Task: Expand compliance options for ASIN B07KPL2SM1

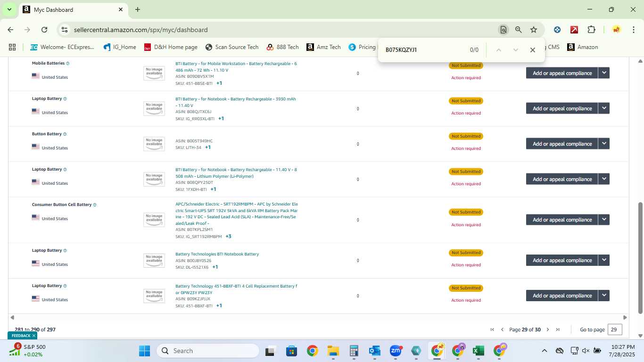Action: click(604, 220)
